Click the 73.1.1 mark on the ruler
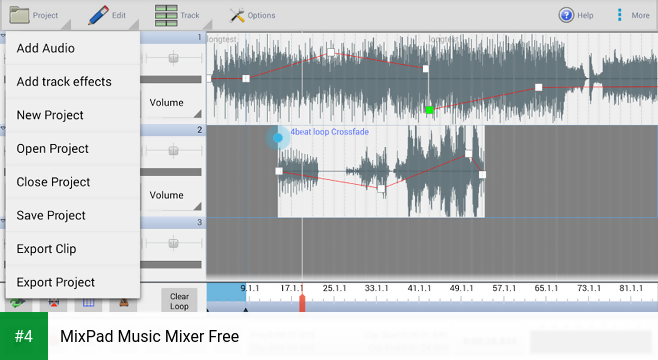The height and width of the screenshot is (360, 658). [x=589, y=288]
